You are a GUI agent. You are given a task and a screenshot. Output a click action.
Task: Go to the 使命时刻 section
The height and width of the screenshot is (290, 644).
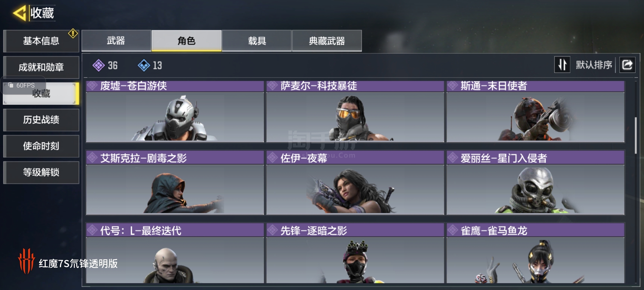pyautogui.click(x=41, y=146)
